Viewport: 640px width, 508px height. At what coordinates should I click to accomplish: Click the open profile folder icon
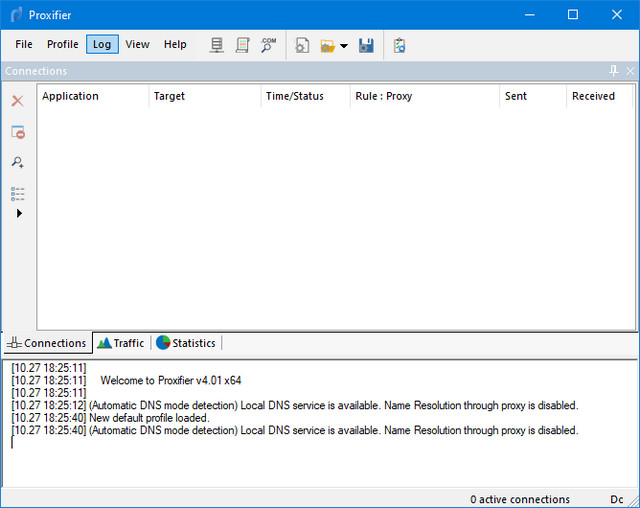(x=327, y=45)
